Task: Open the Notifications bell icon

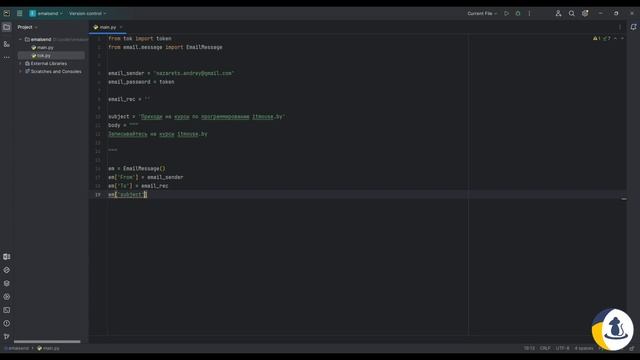Action: point(633,27)
